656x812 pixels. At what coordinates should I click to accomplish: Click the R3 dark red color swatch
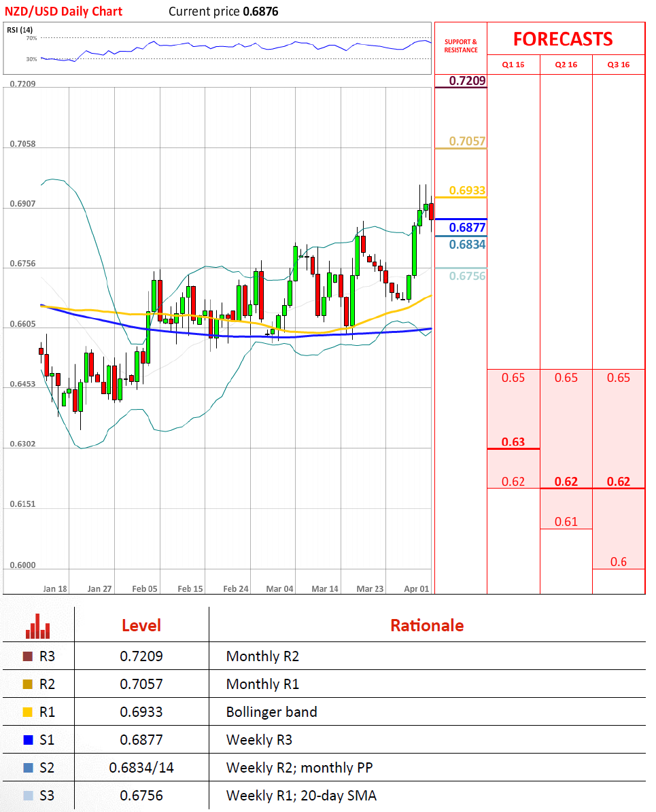[x=28, y=656]
